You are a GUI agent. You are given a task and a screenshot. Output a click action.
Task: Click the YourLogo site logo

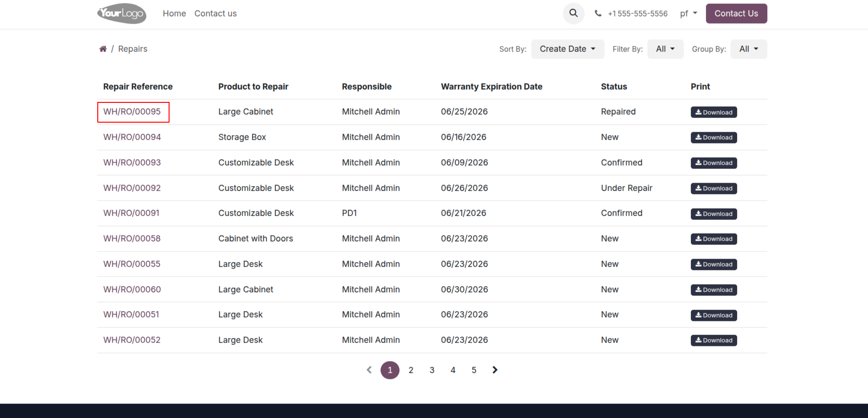pyautogui.click(x=122, y=13)
